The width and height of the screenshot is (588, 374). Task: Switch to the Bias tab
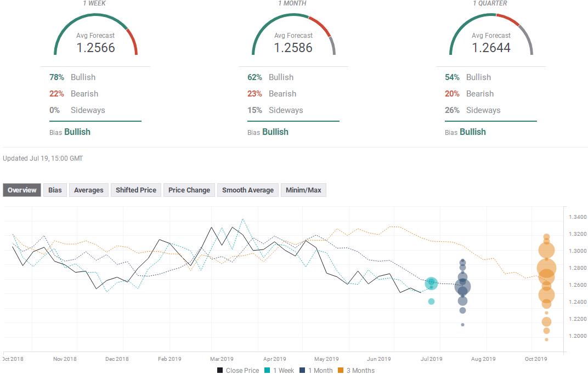[55, 190]
